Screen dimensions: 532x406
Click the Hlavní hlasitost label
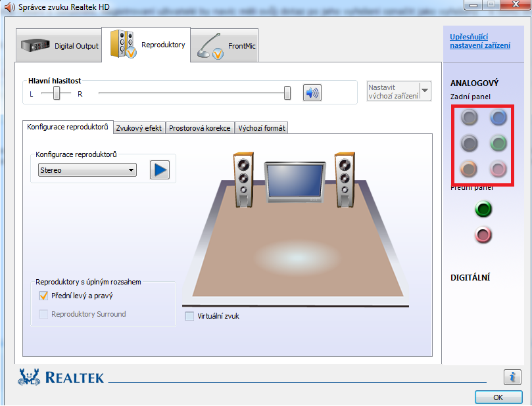55,81
